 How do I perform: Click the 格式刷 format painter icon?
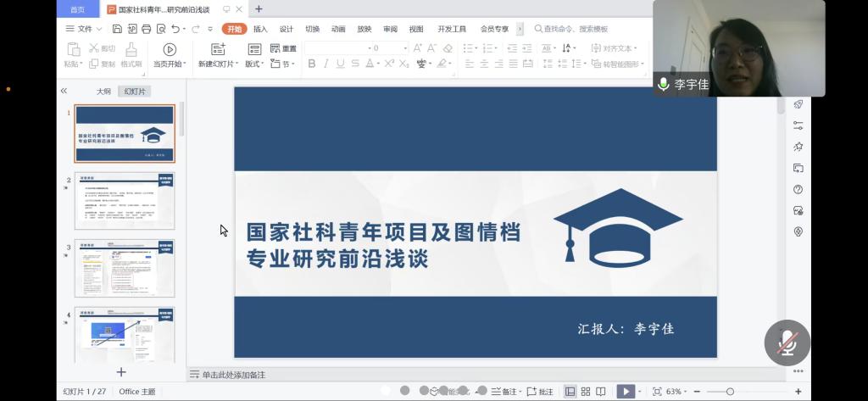tap(131, 49)
